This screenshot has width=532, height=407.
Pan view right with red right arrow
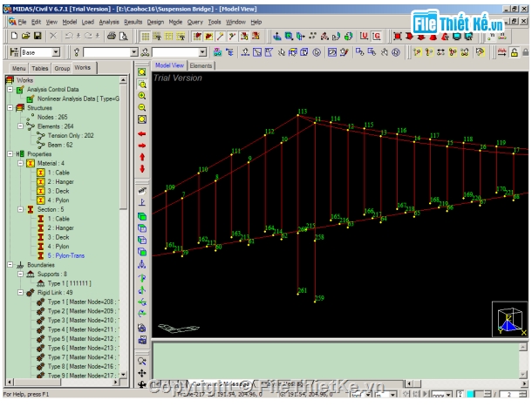(142, 146)
